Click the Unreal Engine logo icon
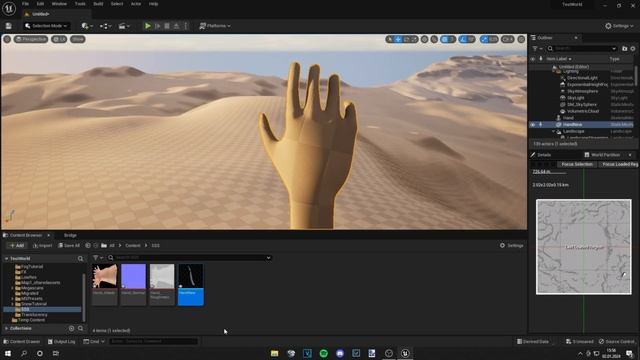The image size is (640, 360). (9, 8)
